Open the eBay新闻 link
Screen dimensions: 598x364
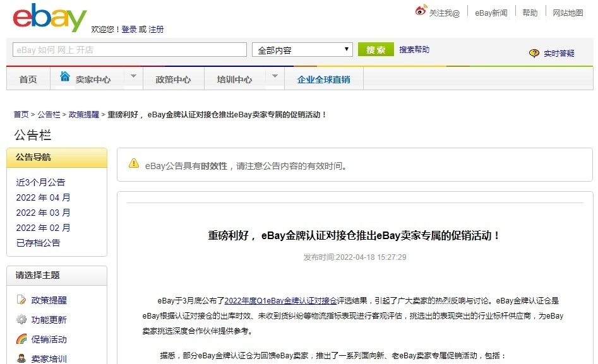coord(491,13)
